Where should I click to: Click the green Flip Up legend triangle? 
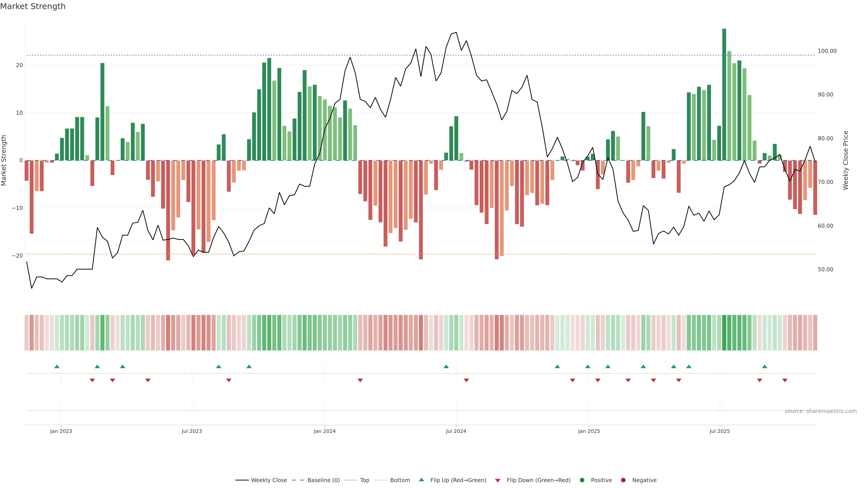(x=421, y=480)
